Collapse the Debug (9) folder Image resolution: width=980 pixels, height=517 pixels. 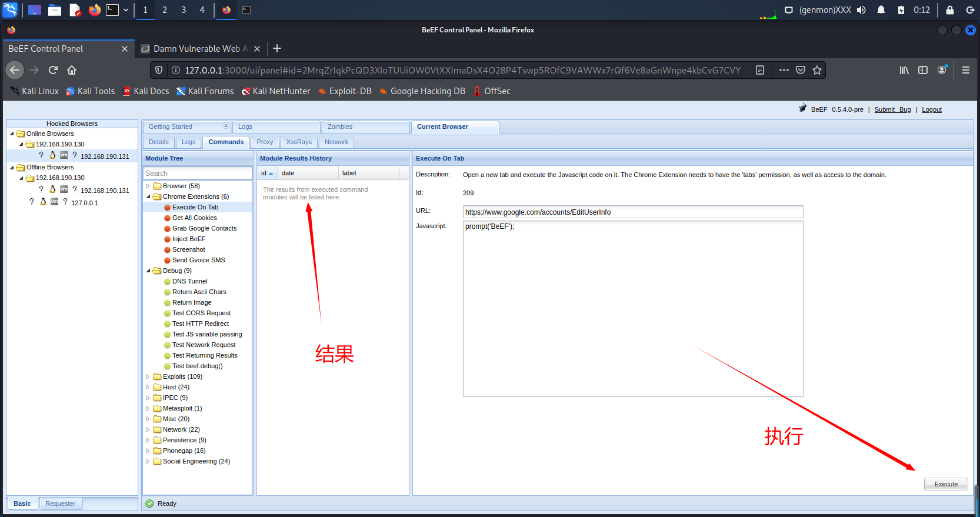(x=148, y=271)
